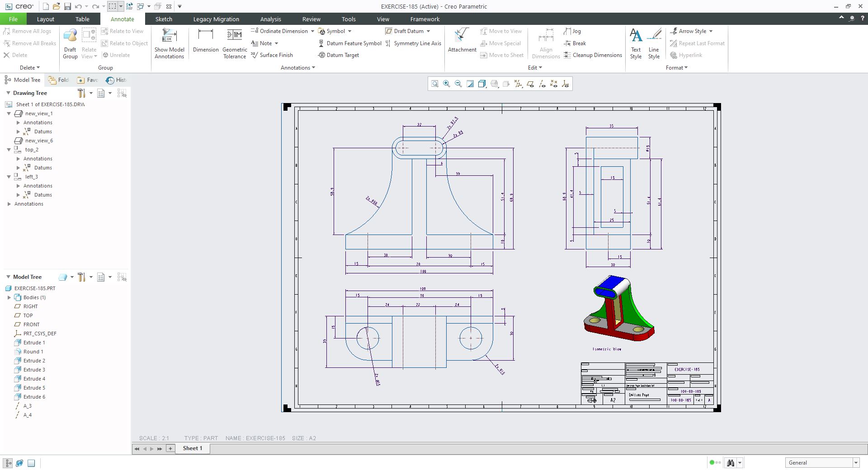Screen dimensions: 868x470
Task: Open datum display filters icon
Action: pos(518,84)
